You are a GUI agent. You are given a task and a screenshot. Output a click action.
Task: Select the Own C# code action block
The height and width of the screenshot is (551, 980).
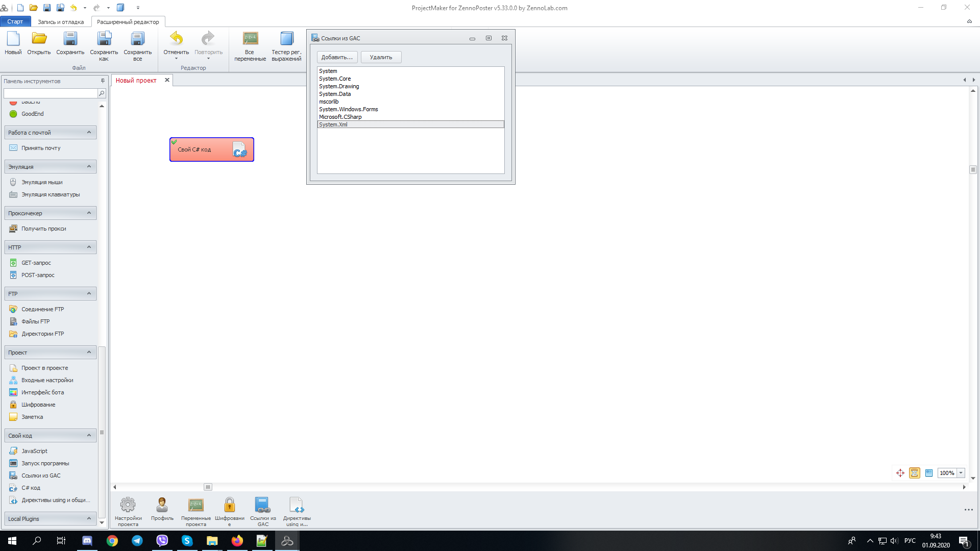point(211,149)
